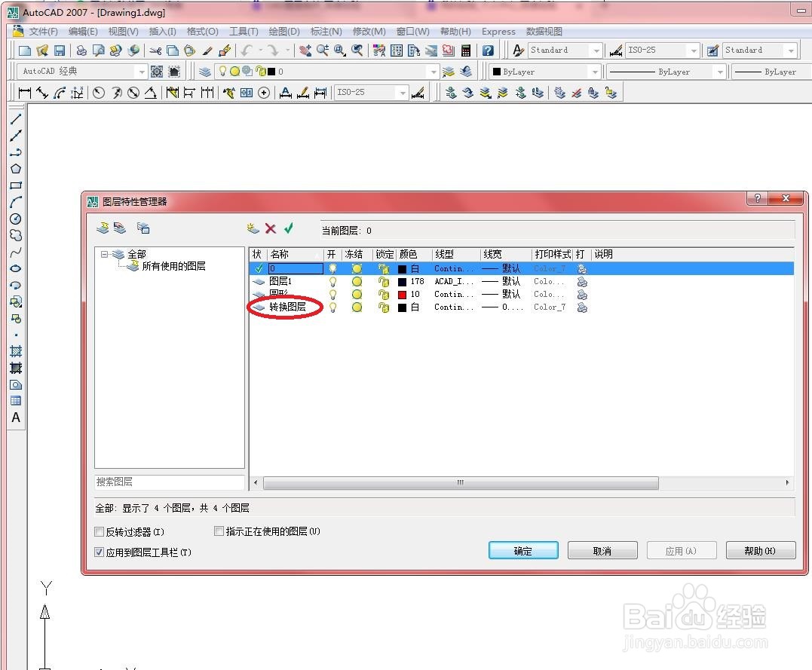Image resolution: width=812 pixels, height=670 pixels.
Task: Select the Multiline Text tool
Action: coord(16,418)
